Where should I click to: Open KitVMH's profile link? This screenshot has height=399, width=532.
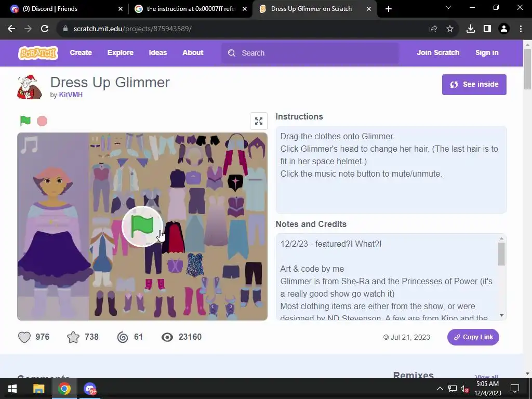click(x=71, y=95)
